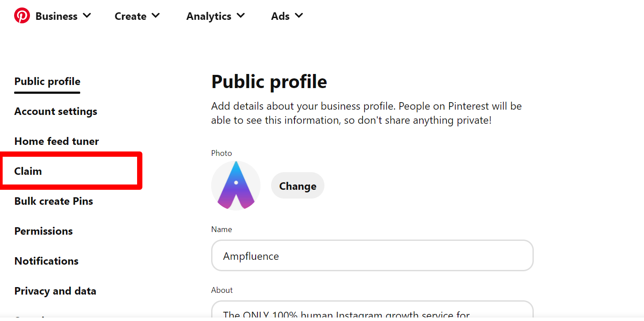Open Notifications settings
Image resolution: width=644 pixels, height=321 pixels.
46,261
